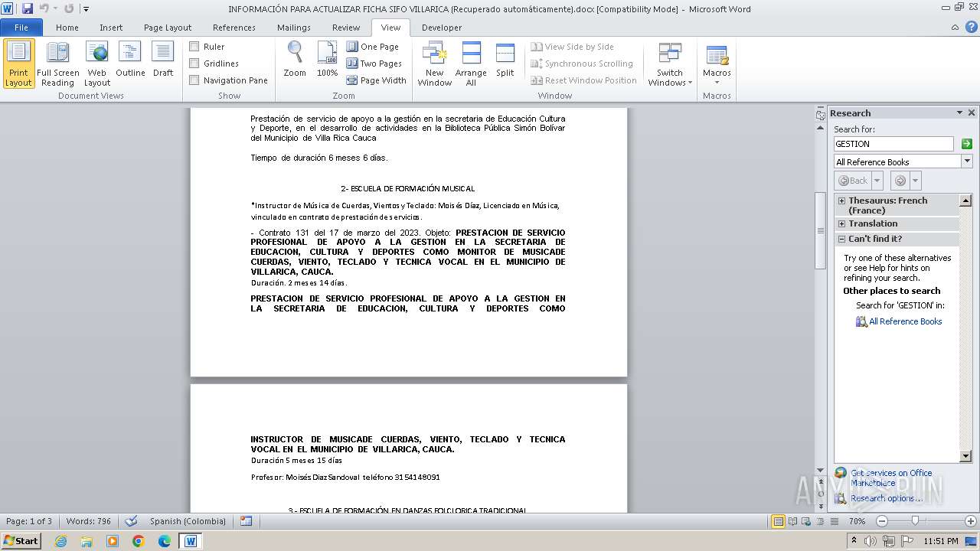
Task: Open Full Screen Reading view
Action: click(x=57, y=64)
